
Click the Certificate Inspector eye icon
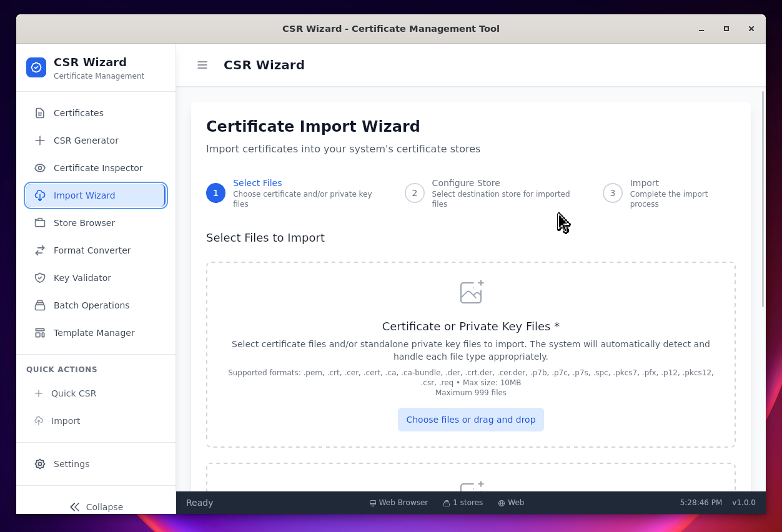click(40, 168)
